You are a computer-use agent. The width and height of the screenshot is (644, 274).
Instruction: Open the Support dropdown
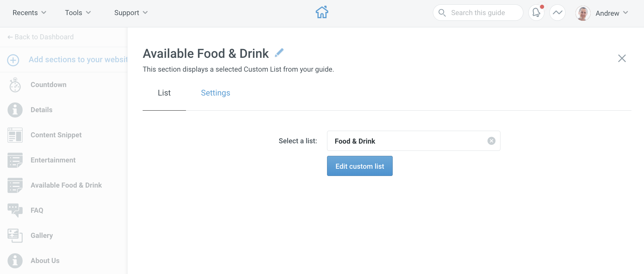coord(131,13)
